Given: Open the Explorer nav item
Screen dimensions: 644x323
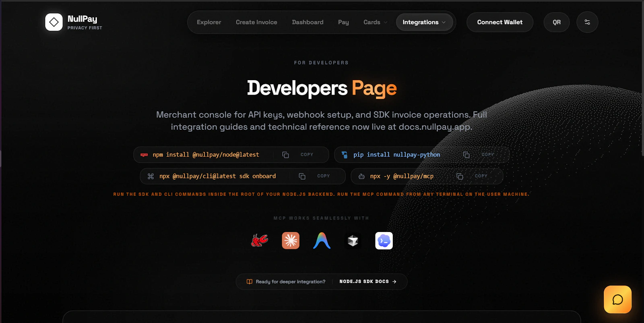Looking at the screenshot, I should point(209,22).
